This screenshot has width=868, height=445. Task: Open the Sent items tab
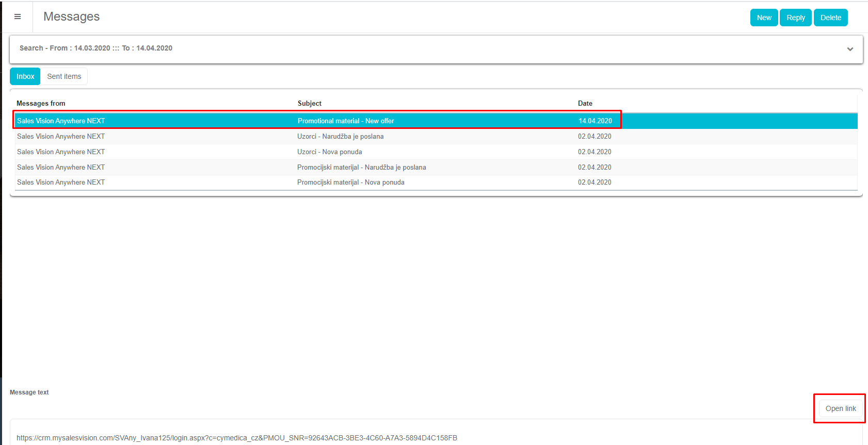[64, 76]
